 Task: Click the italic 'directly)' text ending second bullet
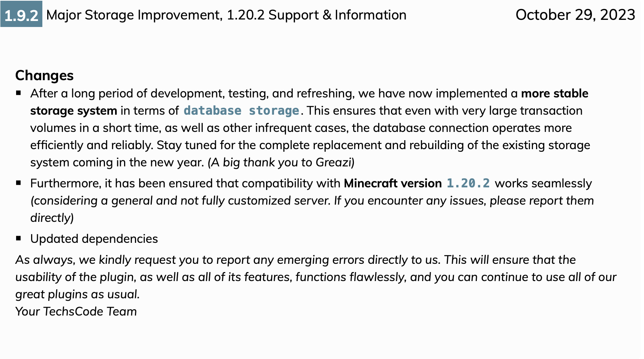pos(52,218)
